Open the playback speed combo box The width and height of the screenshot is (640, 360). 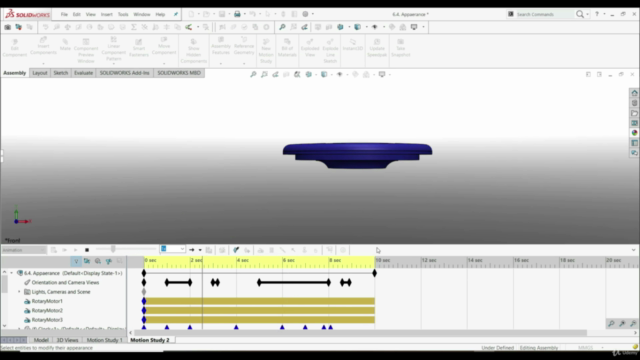coord(172,249)
